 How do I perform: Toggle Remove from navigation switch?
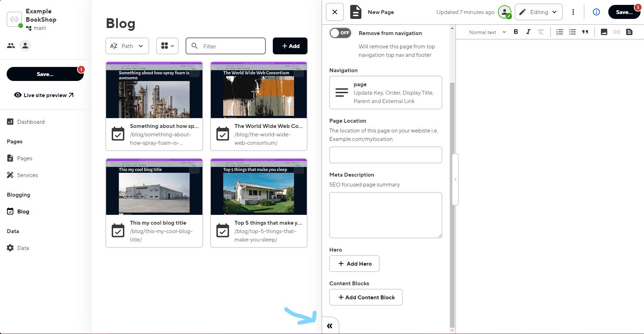pyautogui.click(x=340, y=33)
